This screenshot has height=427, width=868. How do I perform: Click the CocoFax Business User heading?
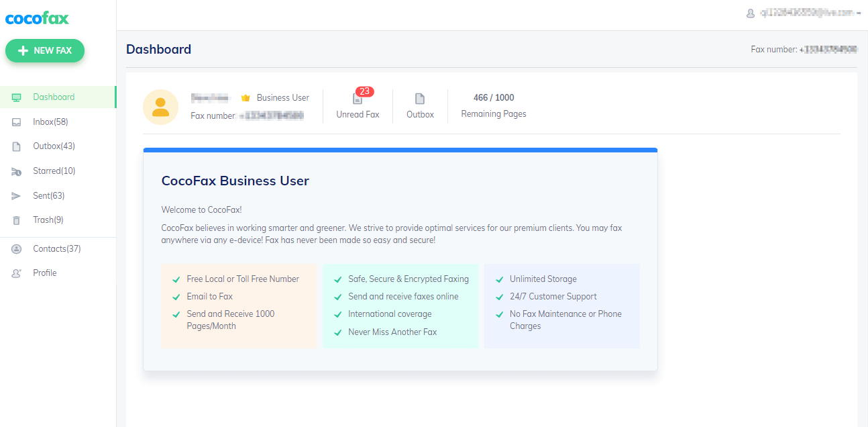point(235,181)
